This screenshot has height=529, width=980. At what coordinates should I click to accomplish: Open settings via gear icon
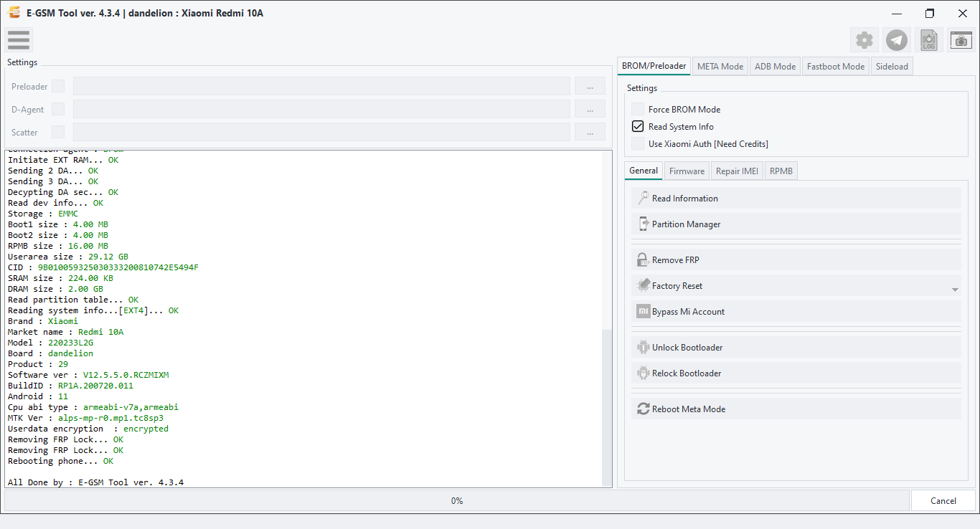coord(864,40)
